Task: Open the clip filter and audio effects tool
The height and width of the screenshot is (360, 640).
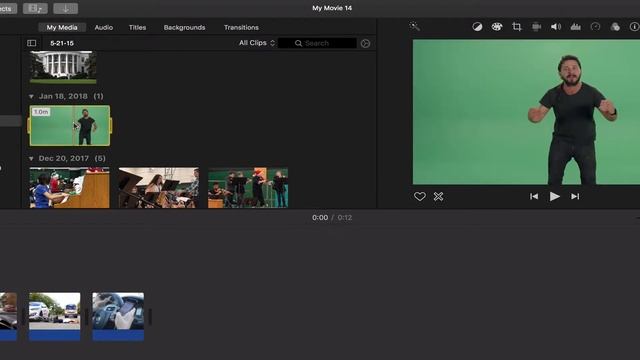Action: tap(615, 27)
